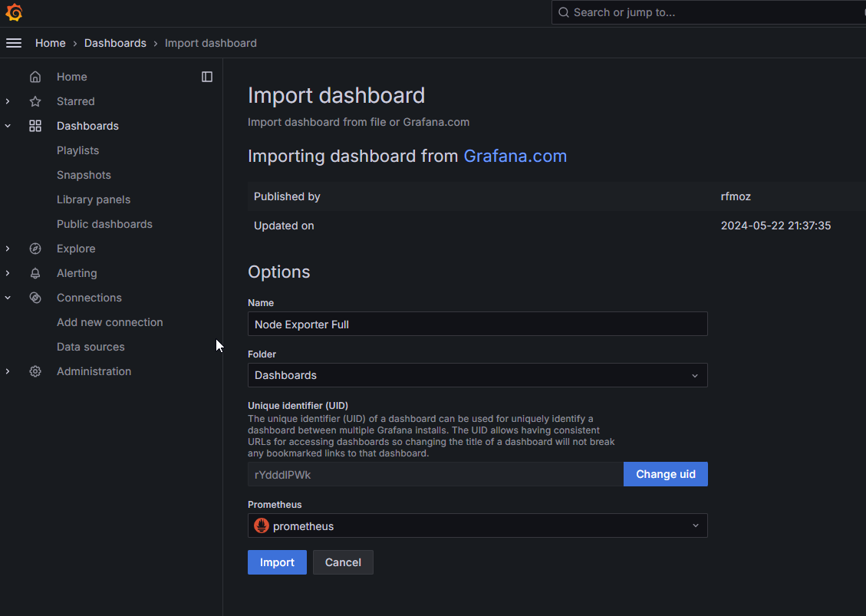Undock the sidebar menu panel
Viewport: 866px width, 616px height.
coord(207,77)
